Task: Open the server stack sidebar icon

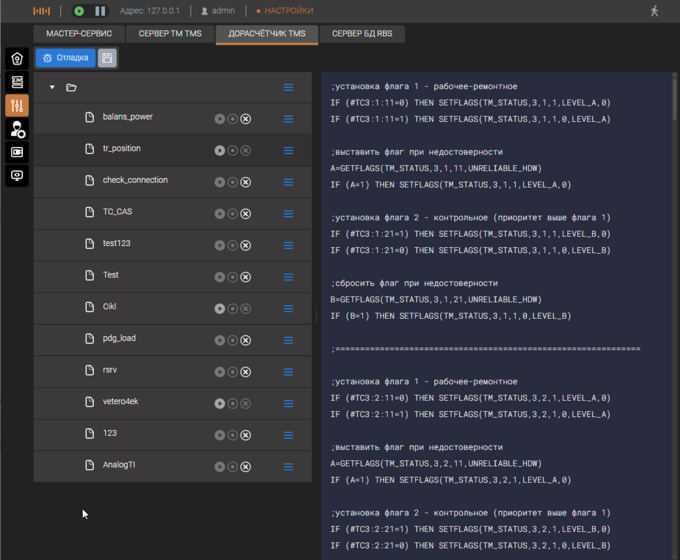Action: click(x=17, y=82)
